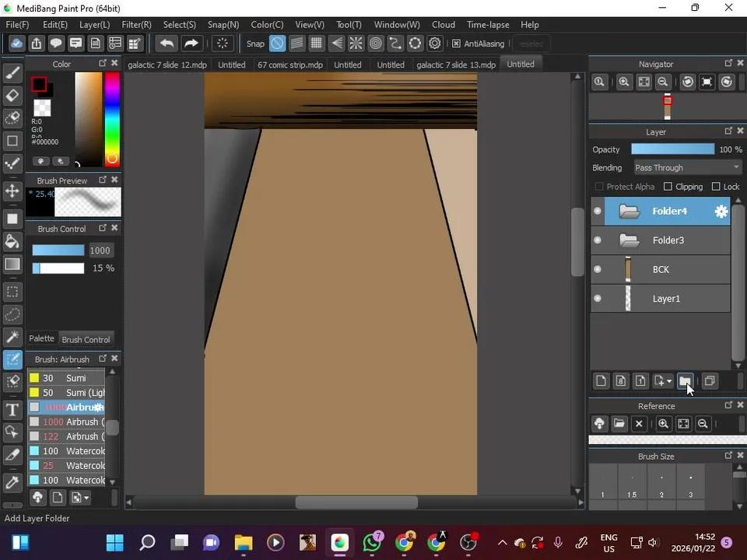Click the zoom in button in Reference panel
Screen dimensions: 747x560
click(x=663, y=423)
